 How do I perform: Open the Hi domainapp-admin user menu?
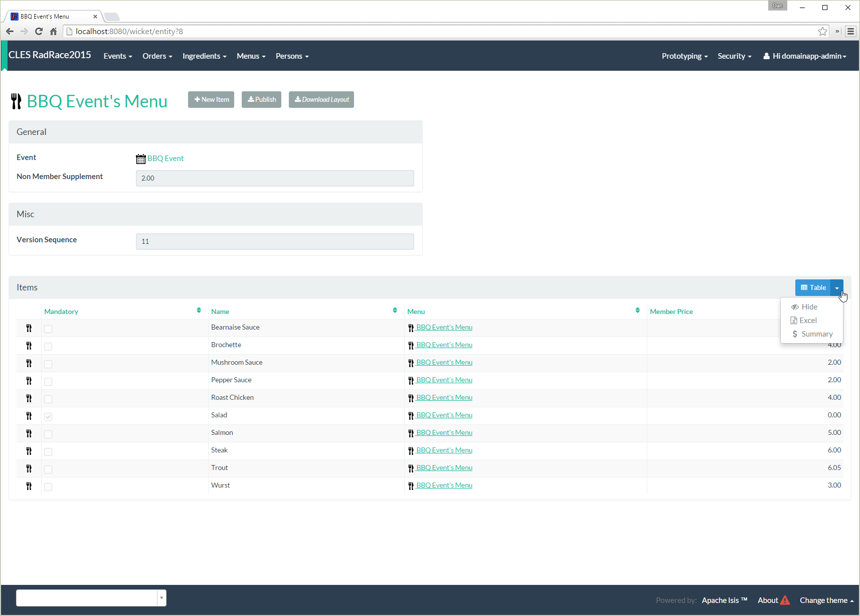(x=805, y=56)
